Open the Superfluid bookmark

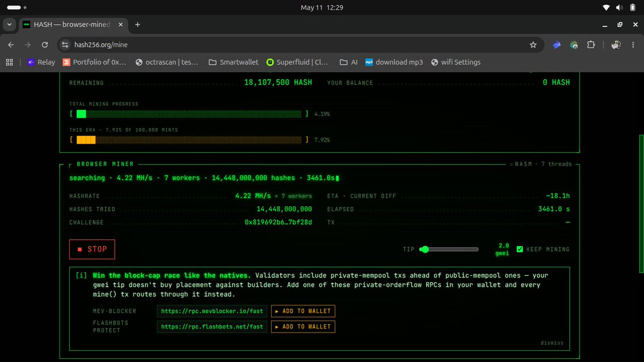click(297, 62)
